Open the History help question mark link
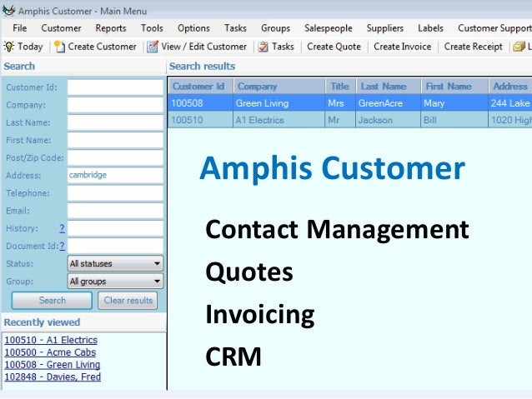The image size is (532, 399). 62,228
